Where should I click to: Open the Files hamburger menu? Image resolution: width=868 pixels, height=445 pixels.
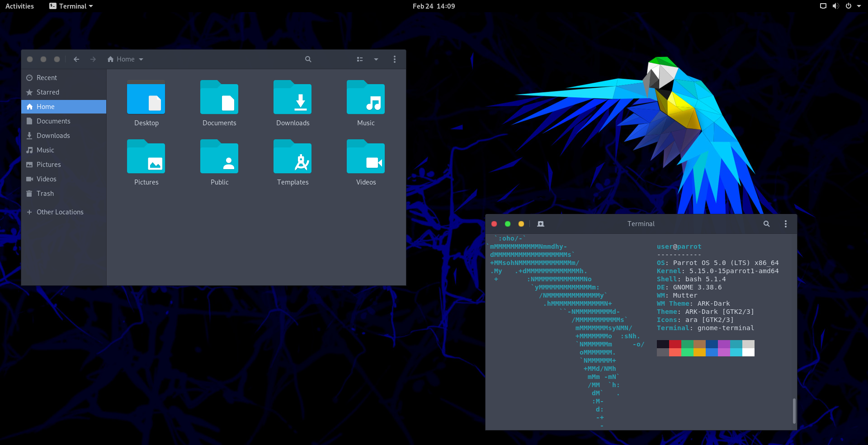394,59
